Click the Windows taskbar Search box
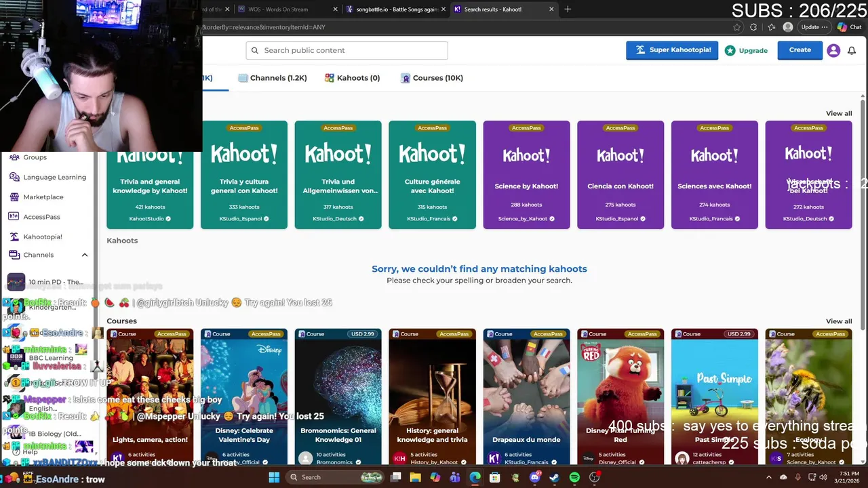The height and width of the screenshot is (488, 868). point(334,477)
